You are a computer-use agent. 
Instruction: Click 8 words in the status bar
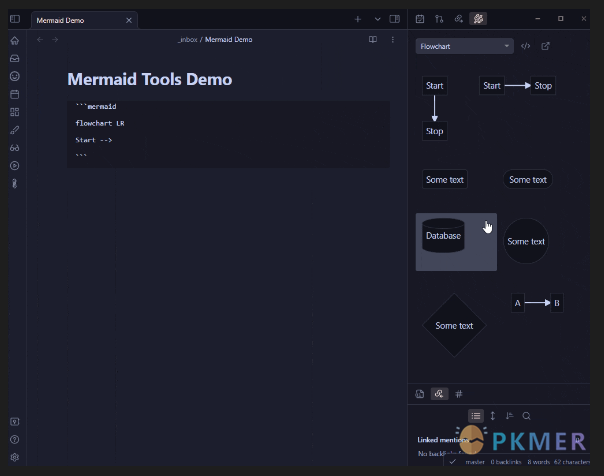[539, 462]
